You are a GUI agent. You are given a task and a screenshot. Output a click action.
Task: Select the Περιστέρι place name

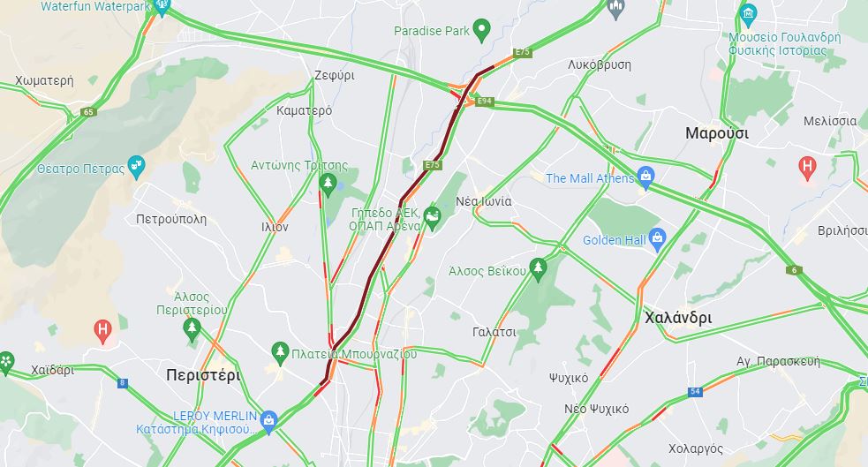(x=203, y=375)
